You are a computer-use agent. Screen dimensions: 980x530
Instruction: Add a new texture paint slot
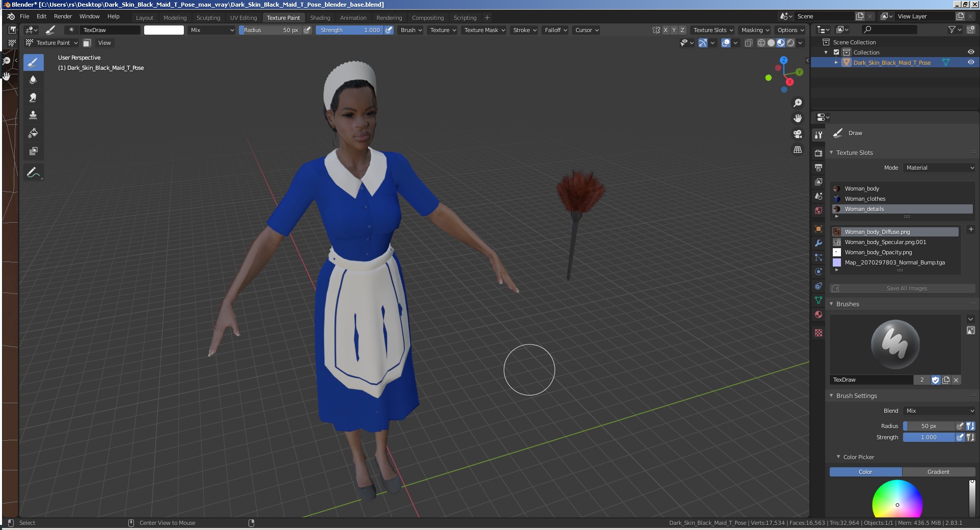970,229
